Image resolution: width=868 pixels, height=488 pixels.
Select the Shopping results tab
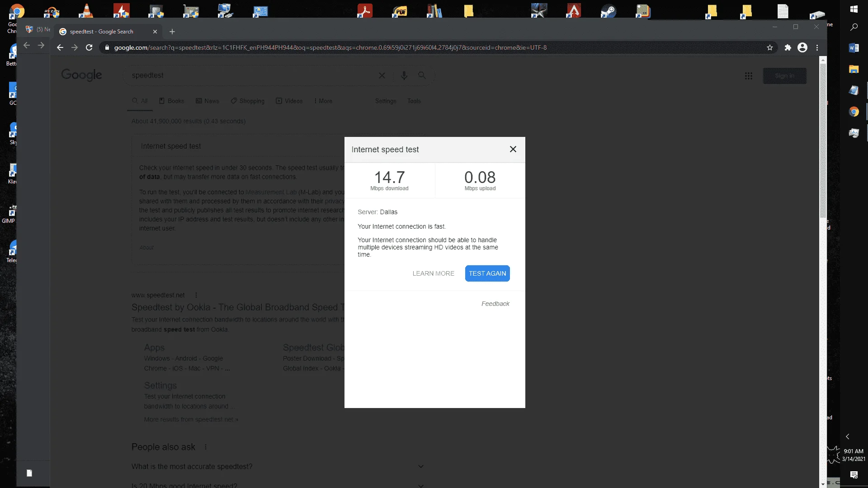247,101
